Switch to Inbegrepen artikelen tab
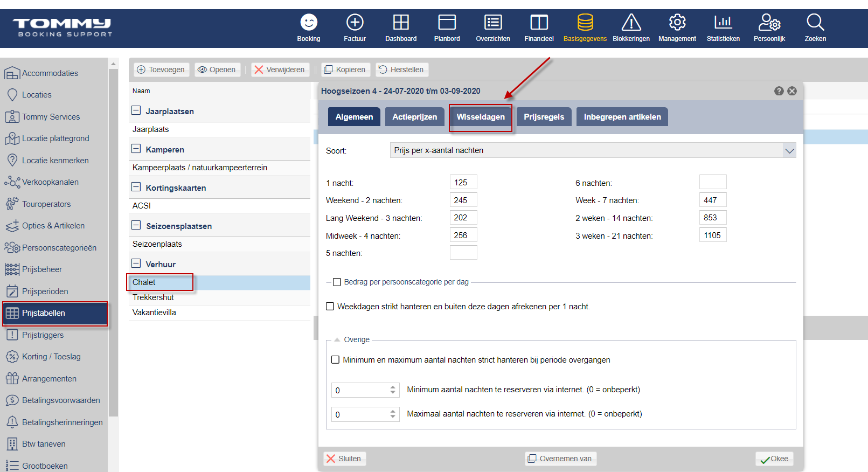 622,117
